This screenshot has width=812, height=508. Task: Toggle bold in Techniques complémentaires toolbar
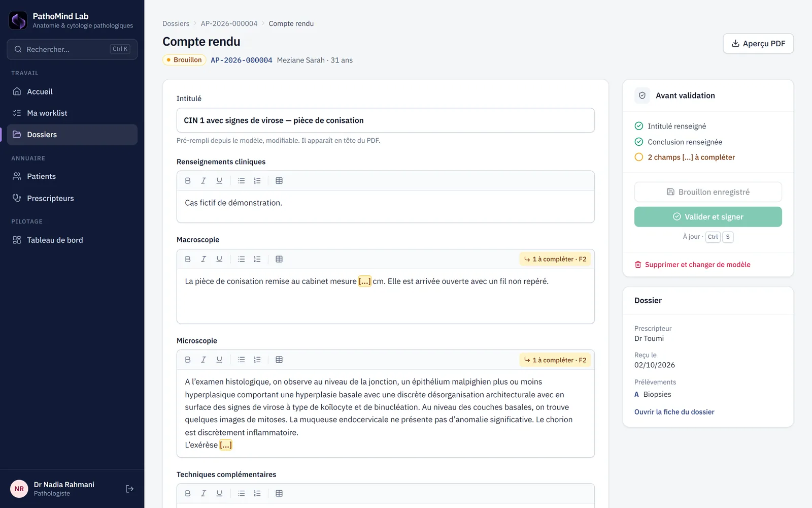tap(188, 493)
